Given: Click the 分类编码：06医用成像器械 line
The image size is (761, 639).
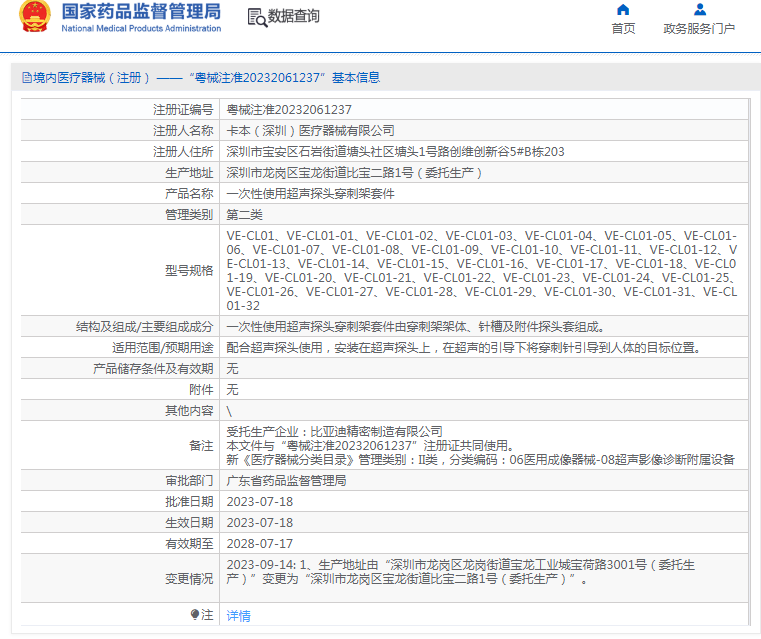Looking at the screenshot, I should tap(480, 459).
